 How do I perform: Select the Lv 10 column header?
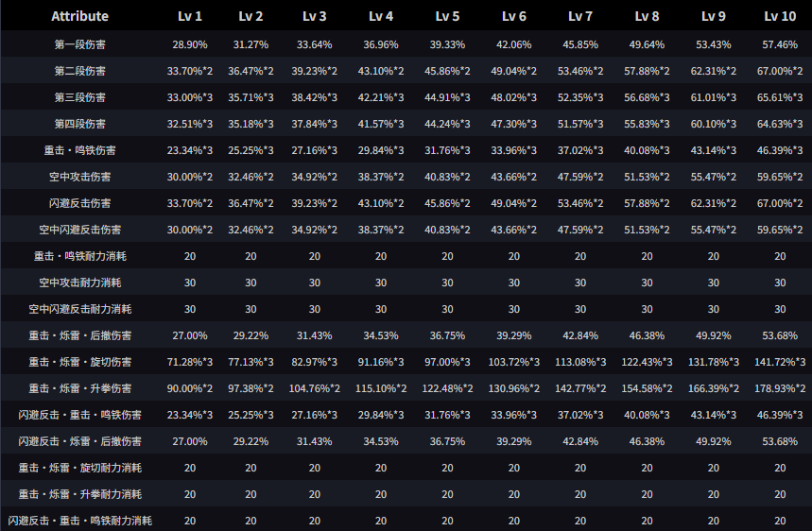tap(779, 16)
